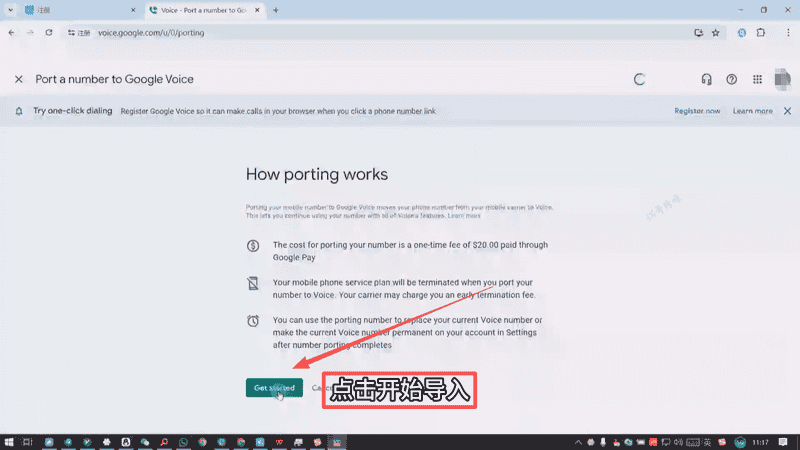Screen dimensions: 800x450
Task: Click the site info icon beside the URL
Action: click(71, 33)
